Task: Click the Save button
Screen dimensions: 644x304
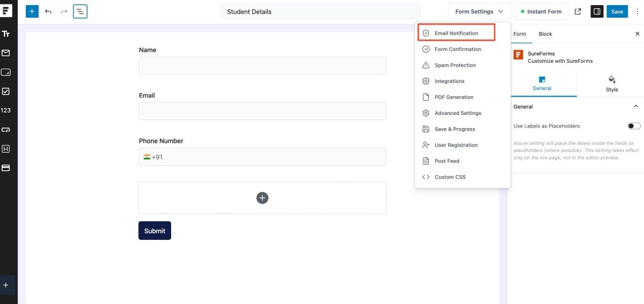Action: [617, 11]
